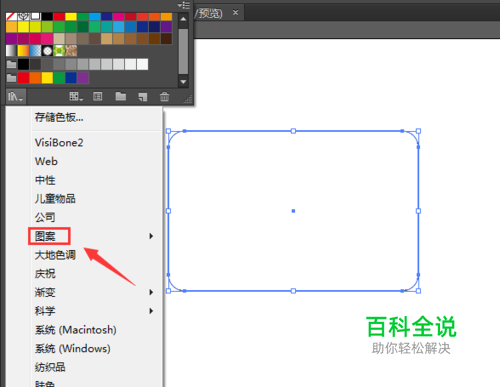Click the top-middle bounding box handle
This screenshot has height=387, width=500.
pos(293,131)
